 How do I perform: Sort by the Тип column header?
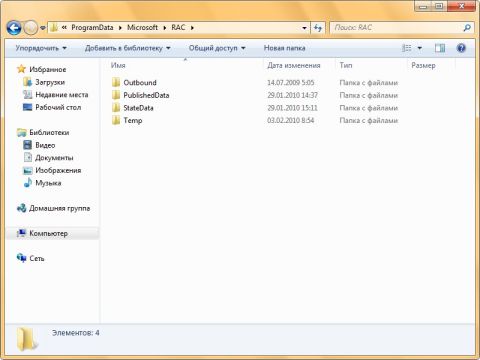[x=346, y=65]
